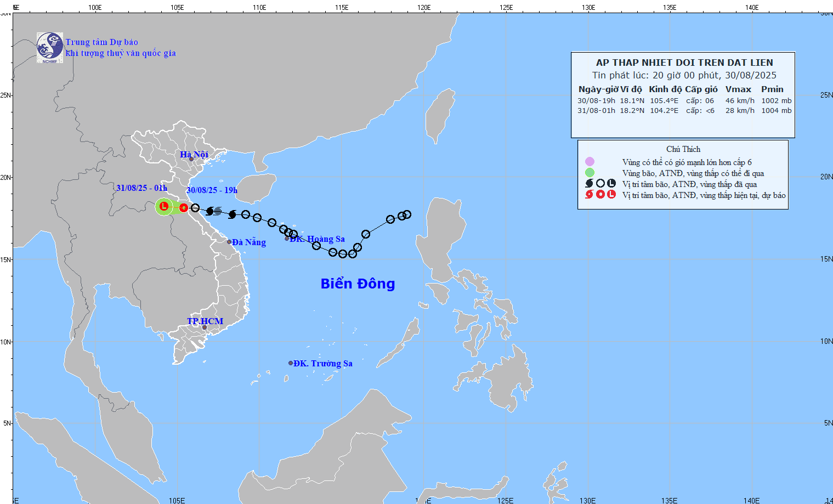Select the 31/08-01h row in the forecast table
Image resolution: width=833 pixels, height=504 pixels.
pos(684,111)
